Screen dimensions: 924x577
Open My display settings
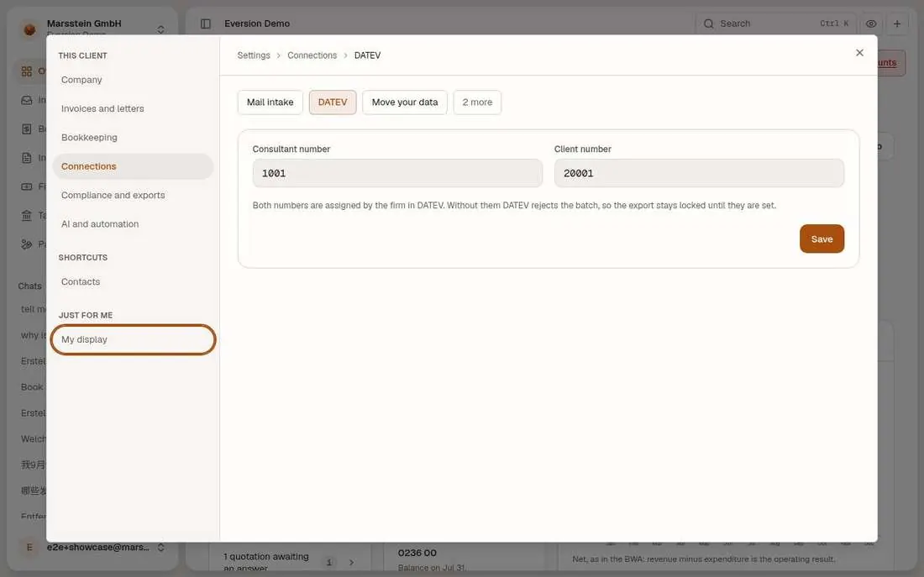coord(133,339)
